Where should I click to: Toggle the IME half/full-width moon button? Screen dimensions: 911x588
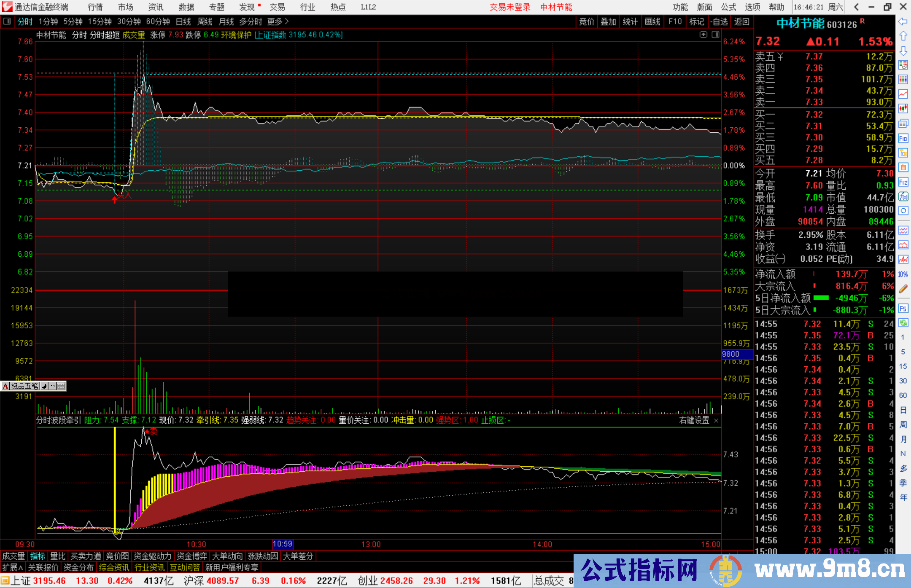[x=44, y=386]
